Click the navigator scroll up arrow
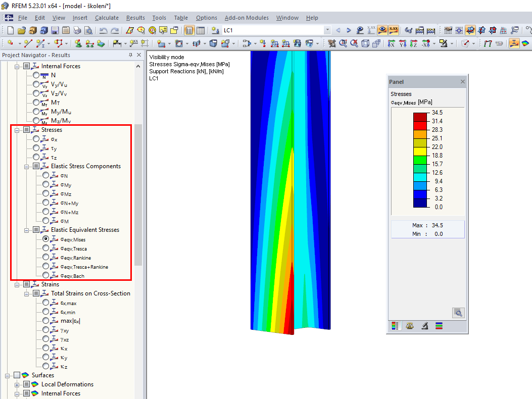Viewport: 532px width, 399px height. [x=138, y=66]
